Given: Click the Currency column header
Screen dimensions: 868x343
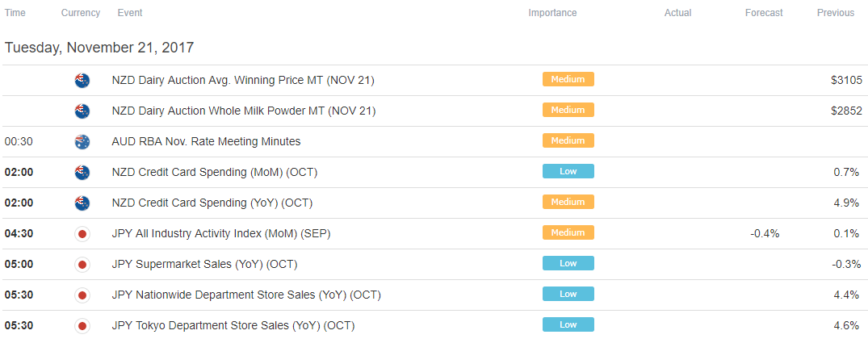Looking at the screenshot, I should click(x=81, y=13).
